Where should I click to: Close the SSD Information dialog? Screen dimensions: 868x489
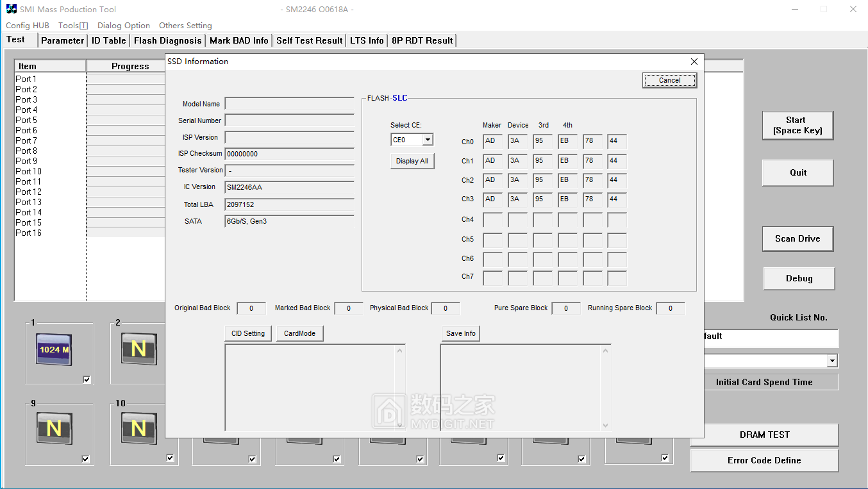694,62
